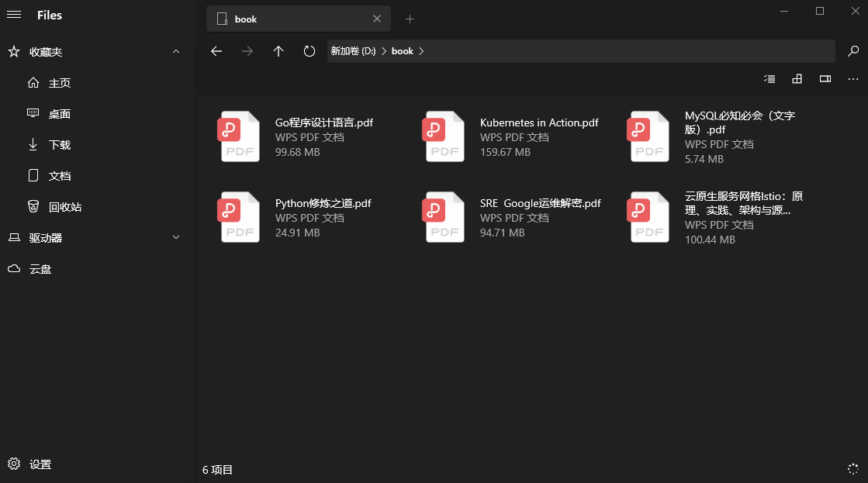Click the Kubernetes in Action.pdf file name
Viewport: 868px width, 483px height.
coord(539,122)
